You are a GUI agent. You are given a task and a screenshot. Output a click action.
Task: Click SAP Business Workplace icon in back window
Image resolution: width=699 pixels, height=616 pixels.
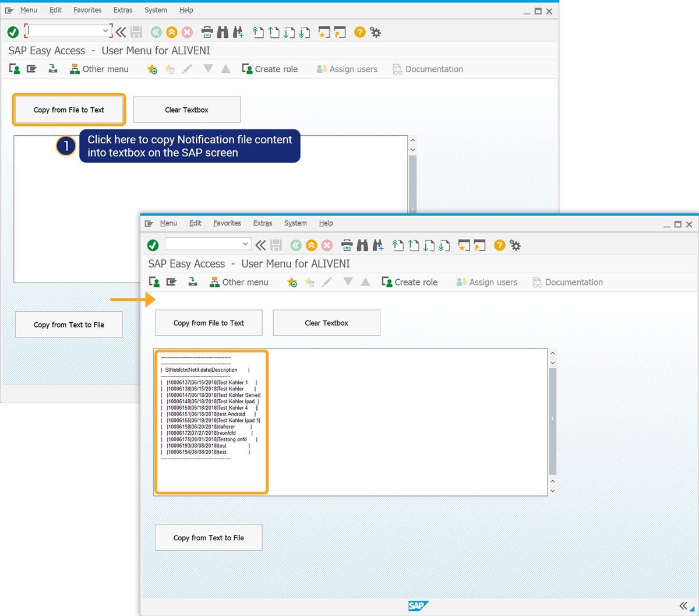[x=53, y=69]
